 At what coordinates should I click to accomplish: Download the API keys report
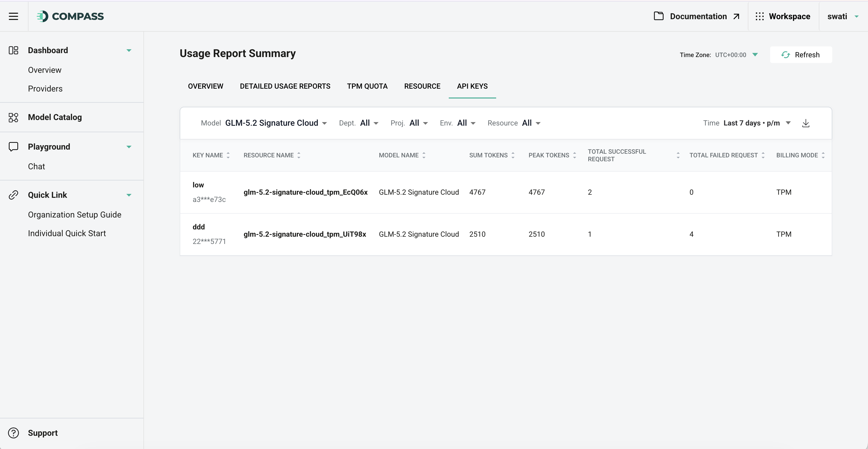(806, 123)
